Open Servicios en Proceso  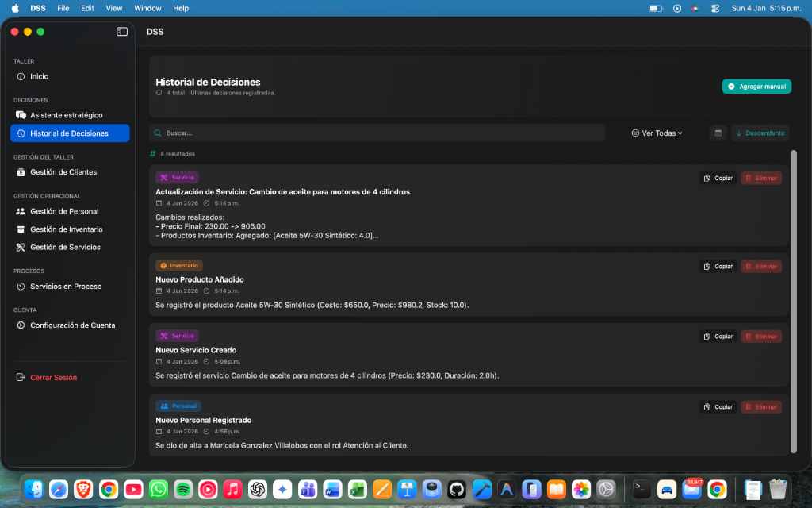(x=66, y=287)
